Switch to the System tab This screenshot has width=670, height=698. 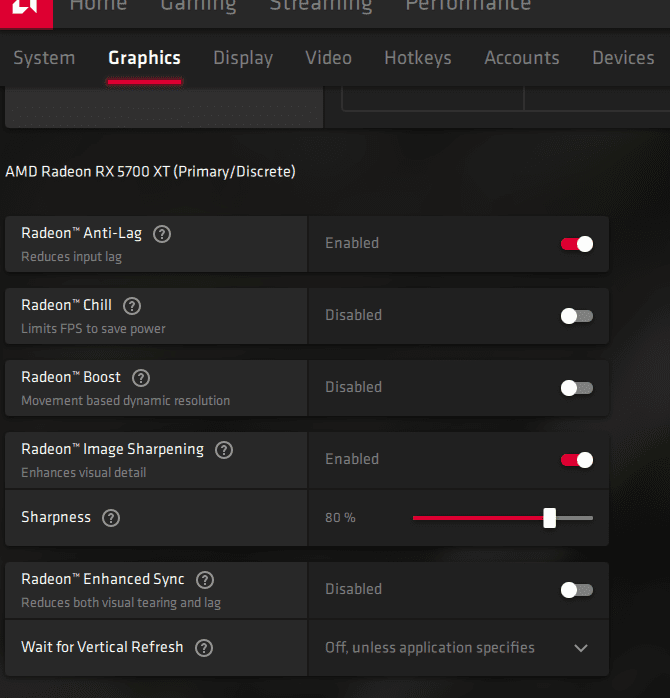click(x=44, y=58)
